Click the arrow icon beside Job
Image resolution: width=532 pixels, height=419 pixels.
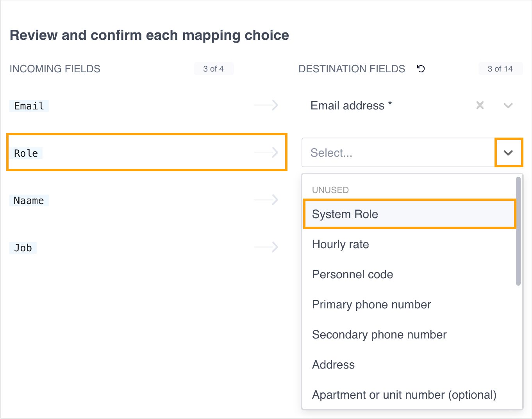coord(266,247)
